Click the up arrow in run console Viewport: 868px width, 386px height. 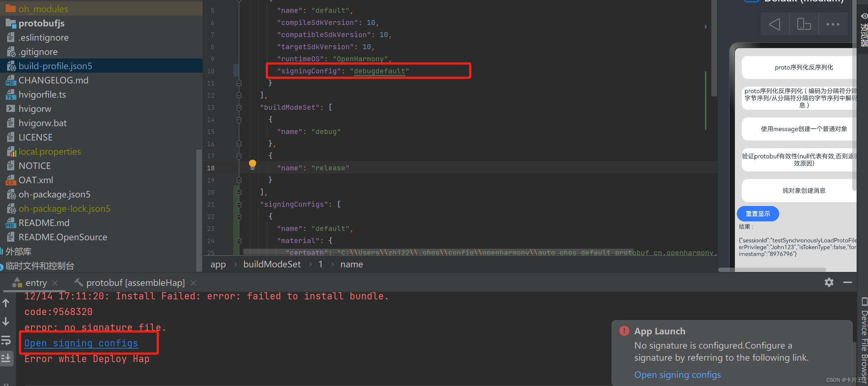6,303
